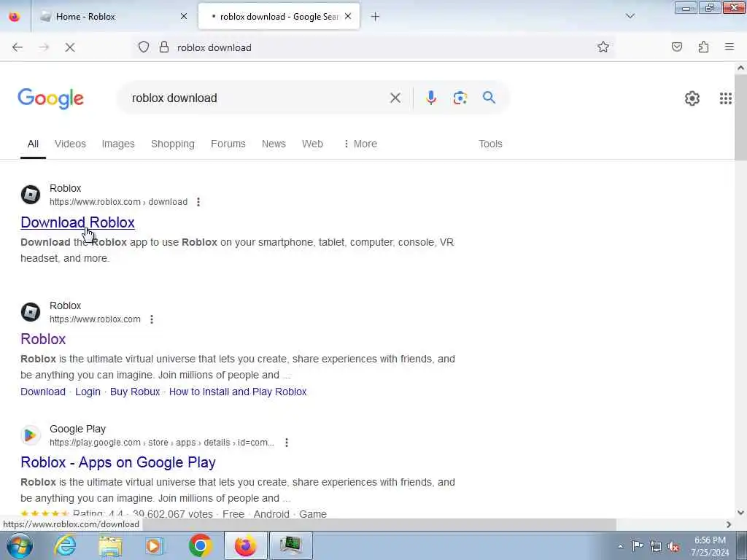
Task: Open the Google apps grid
Action: [726, 98]
